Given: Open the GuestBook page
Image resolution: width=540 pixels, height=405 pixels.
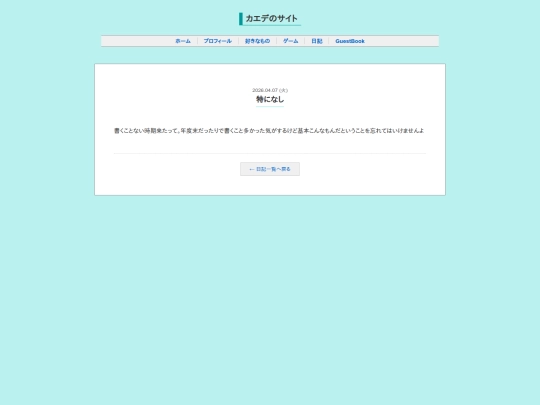Looking at the screenshot, I should click(x=350, y=41).
